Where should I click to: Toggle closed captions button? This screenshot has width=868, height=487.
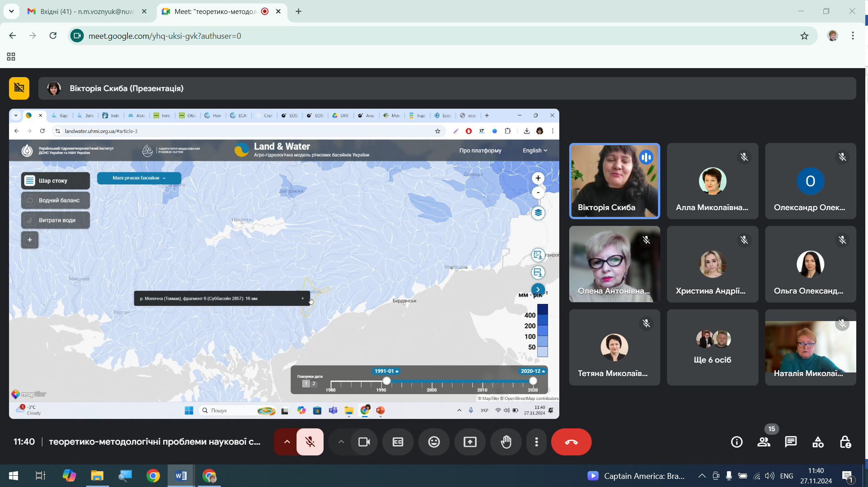397,442
